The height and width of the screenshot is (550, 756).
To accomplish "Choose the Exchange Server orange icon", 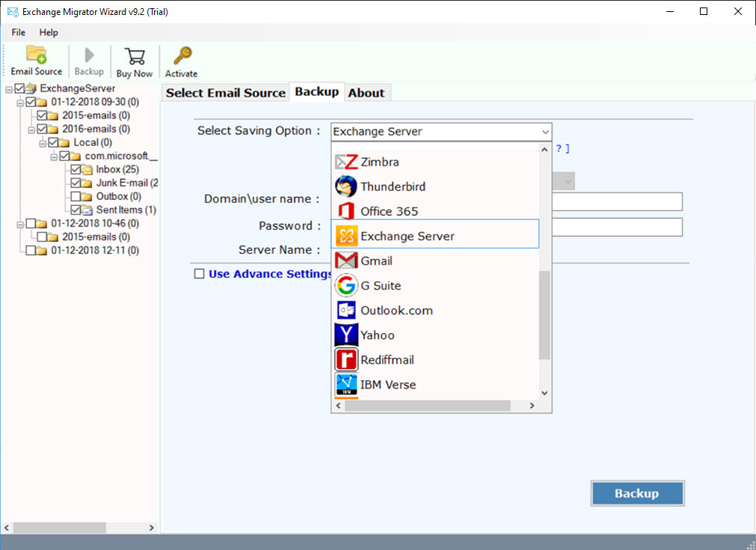I will click(346, 236).
